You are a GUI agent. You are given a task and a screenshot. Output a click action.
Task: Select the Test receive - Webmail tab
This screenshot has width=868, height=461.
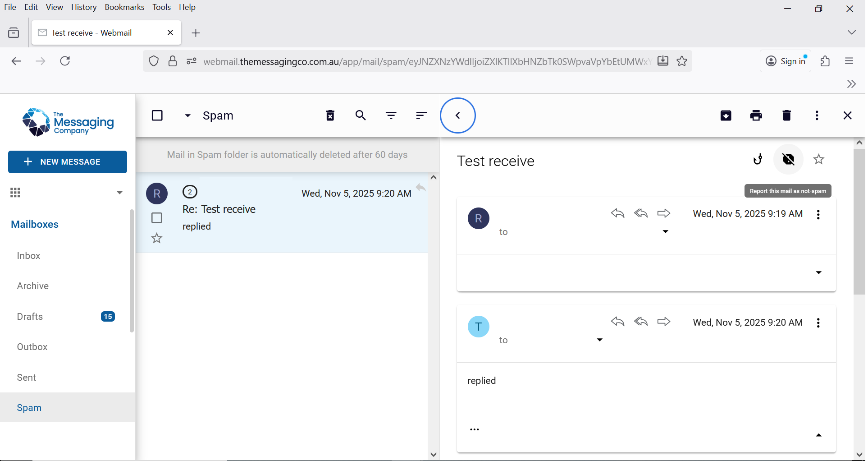pos(106,32)
